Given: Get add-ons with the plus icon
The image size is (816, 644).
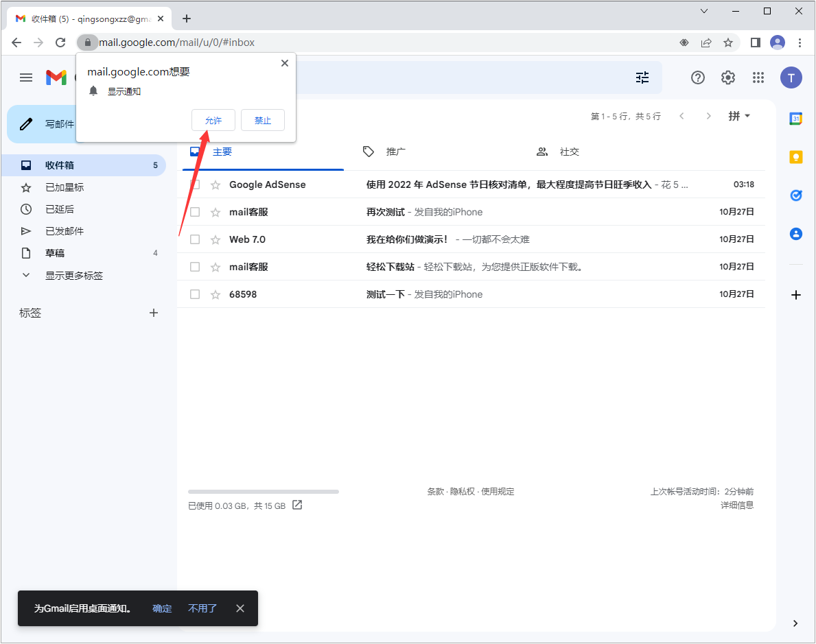Looking at the screenshot, I should pyautogui.click(x=795, y=295).
